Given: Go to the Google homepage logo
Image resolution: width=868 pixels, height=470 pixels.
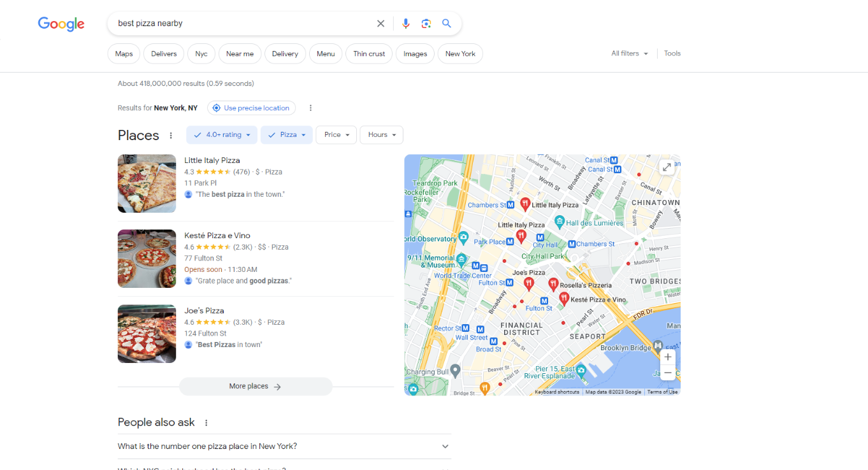Looking at the screenshot, I should pyautogui.click(x=61, y=24).
